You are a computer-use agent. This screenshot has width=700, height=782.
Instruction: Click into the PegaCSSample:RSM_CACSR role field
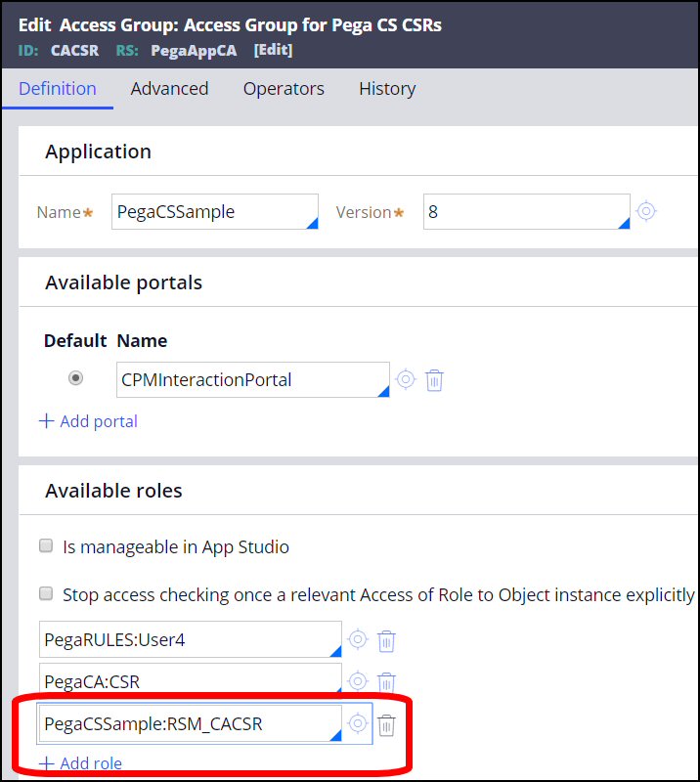186,724
